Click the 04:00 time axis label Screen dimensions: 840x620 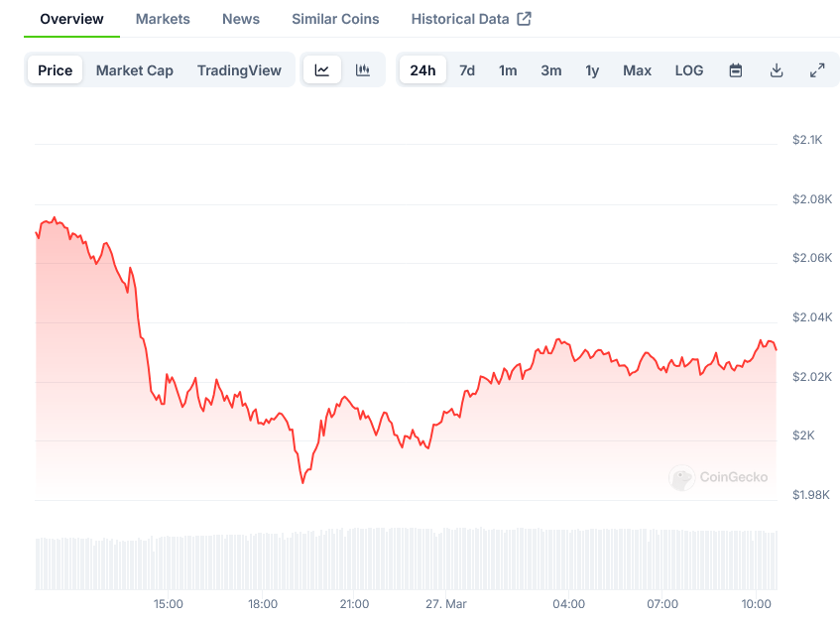pyautogui.click(x=569, y=604)
